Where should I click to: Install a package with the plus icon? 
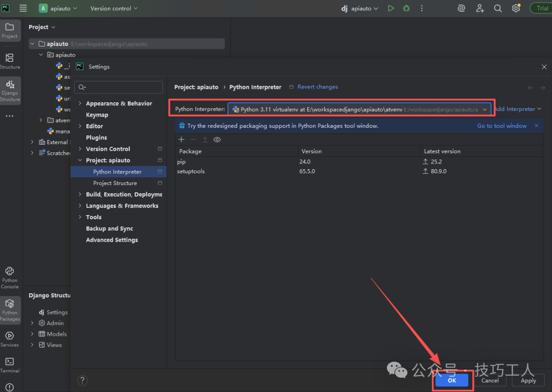point(181,139)
